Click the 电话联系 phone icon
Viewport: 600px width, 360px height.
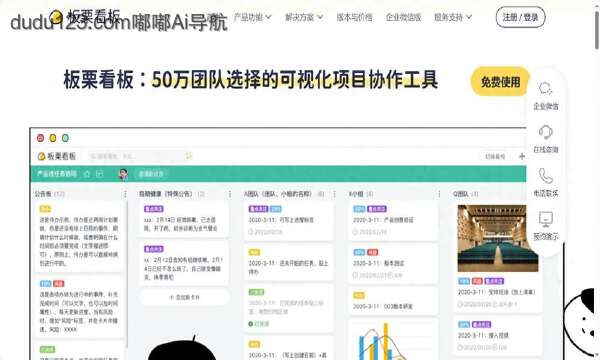point(546,176)
